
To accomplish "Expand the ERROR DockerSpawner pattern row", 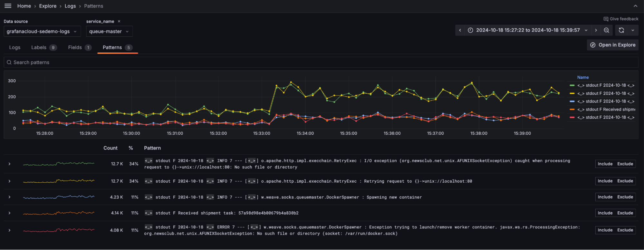I will pyautogui.click(x=9, y=230).
